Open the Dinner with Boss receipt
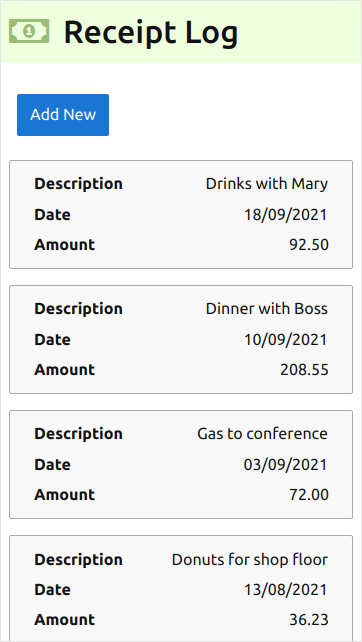 coord(181,339)
